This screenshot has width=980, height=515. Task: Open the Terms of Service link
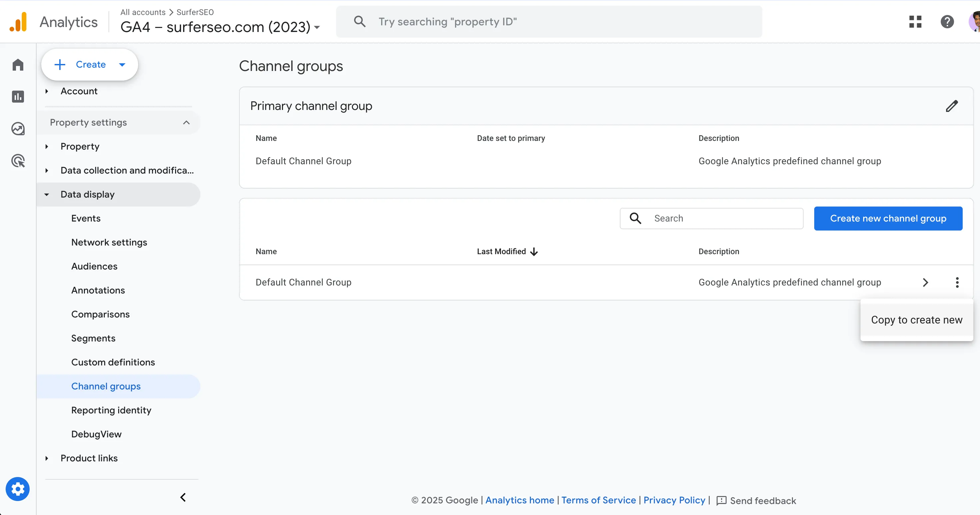tap(599, 500)
